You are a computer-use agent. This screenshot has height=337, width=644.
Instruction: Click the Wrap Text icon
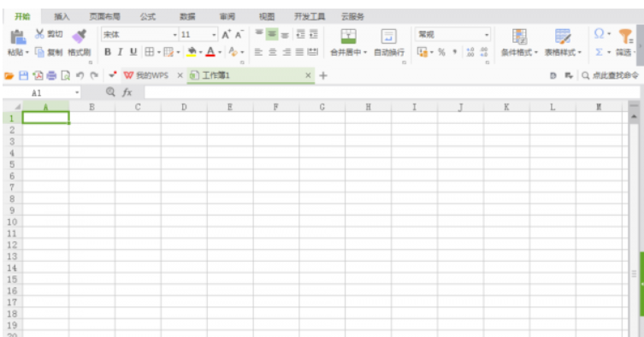click(x=388, y=36)
